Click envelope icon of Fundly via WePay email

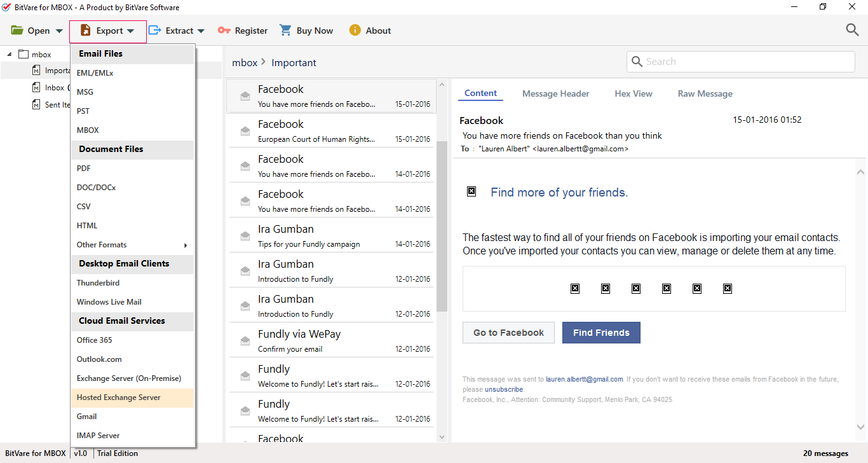[x=245, y=341]
